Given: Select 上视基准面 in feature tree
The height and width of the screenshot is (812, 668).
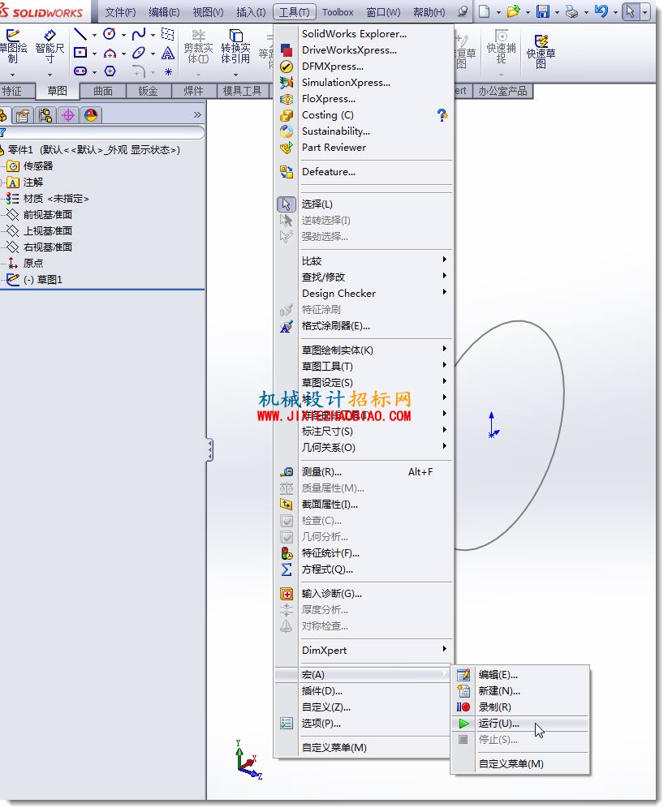Looking at the screenshot, I should click(x=47, y=231).
